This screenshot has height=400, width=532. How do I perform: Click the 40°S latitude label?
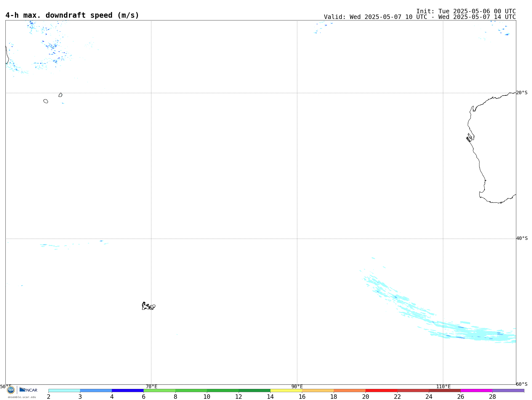(x=522, y=238)
